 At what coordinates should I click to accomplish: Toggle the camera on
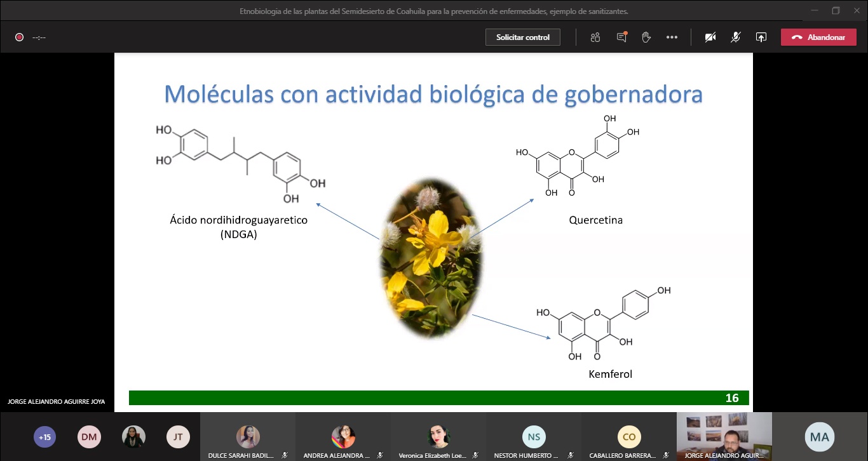[710, 37]
